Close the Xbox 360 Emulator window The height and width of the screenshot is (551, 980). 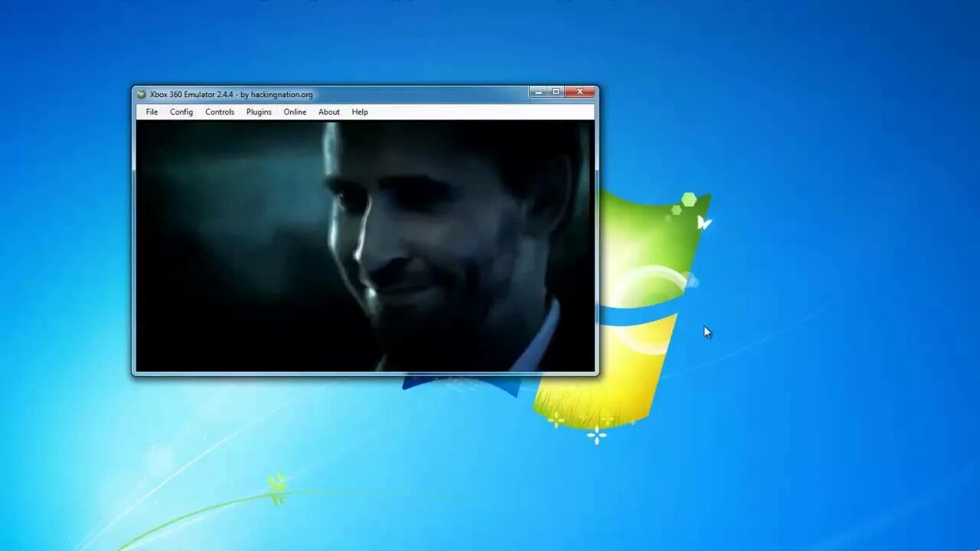click(580, 92)
